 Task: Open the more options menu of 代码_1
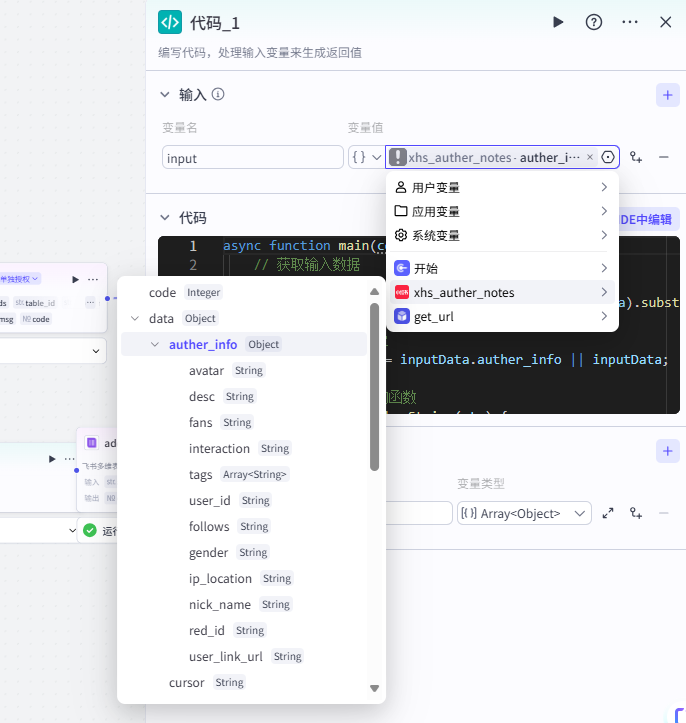(x=630, y=22)
